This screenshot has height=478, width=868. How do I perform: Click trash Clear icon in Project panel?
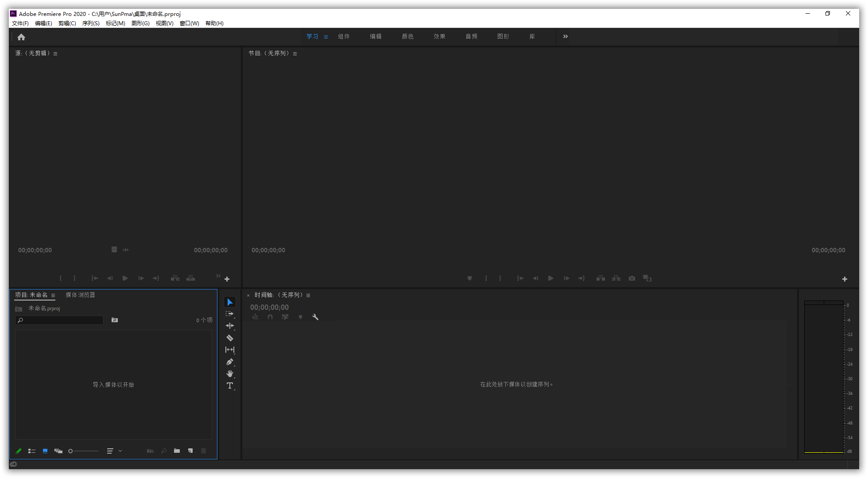point(204,451)
